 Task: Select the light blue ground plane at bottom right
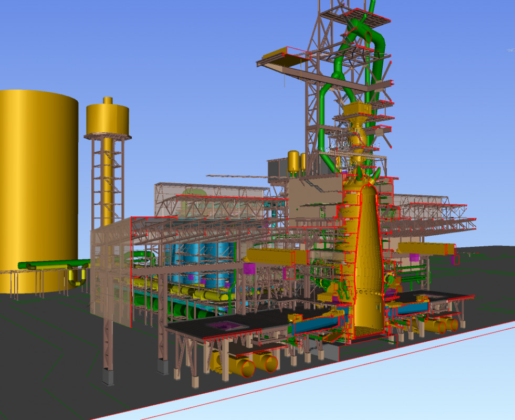tap(420, 383)
